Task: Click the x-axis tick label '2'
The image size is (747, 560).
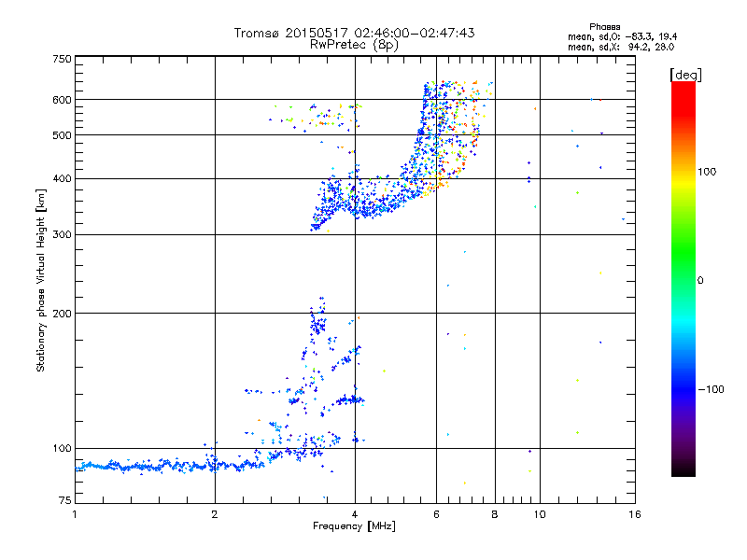Action: tap(215, 514)
